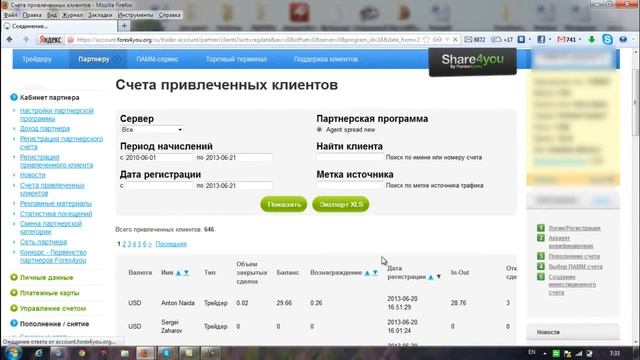Open a new browser tab with the plus button

coord(124,26)
